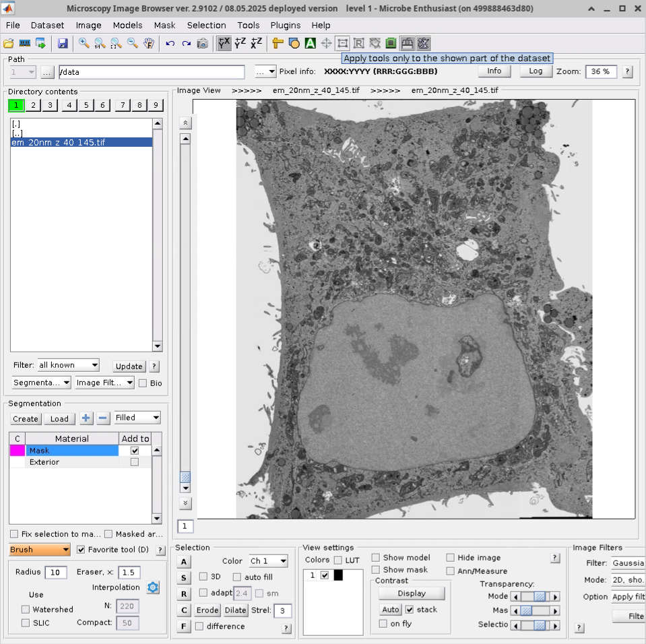Viewport: 646px width, 644px height.
Task: Activate the hand pan tool
Action: [x=150, y=43]
